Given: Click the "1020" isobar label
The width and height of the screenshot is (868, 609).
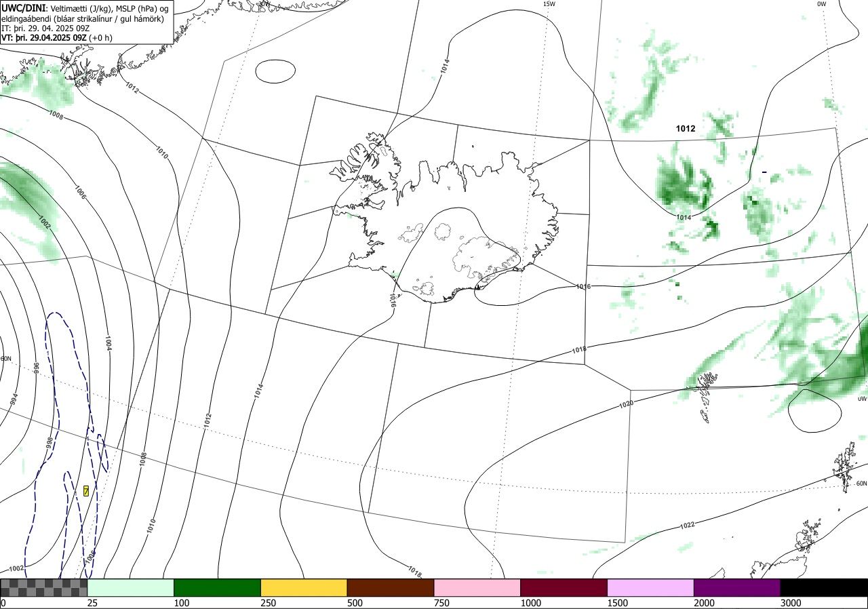Looking at the screenshot, I should tap(626, 404).
